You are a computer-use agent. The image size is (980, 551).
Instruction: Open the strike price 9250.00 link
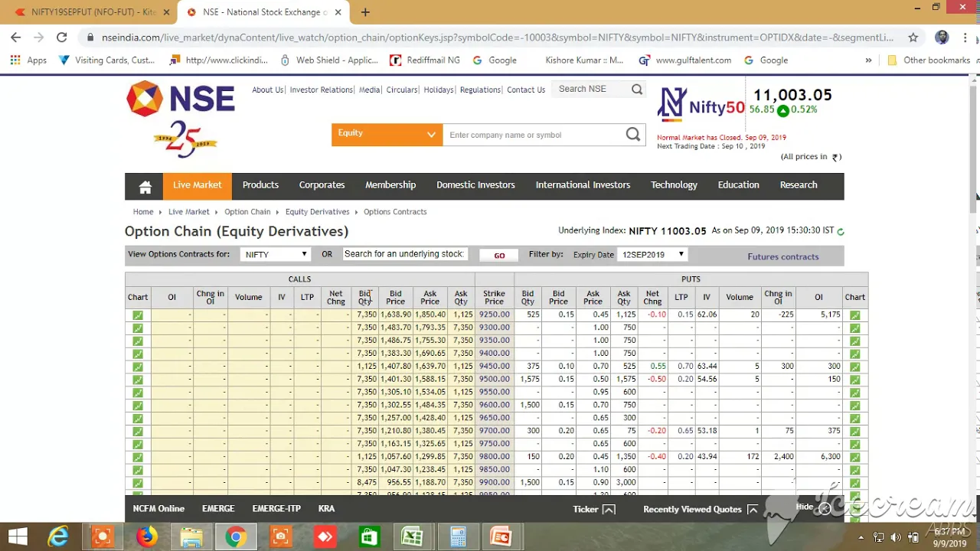(x=494, y=315)
